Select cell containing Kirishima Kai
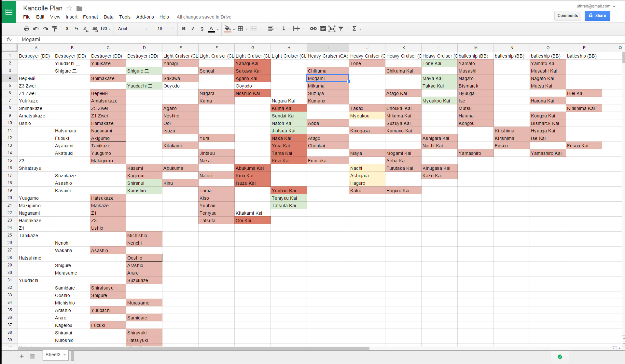Screen dimensions: 625x364 [x=584, y=108]
